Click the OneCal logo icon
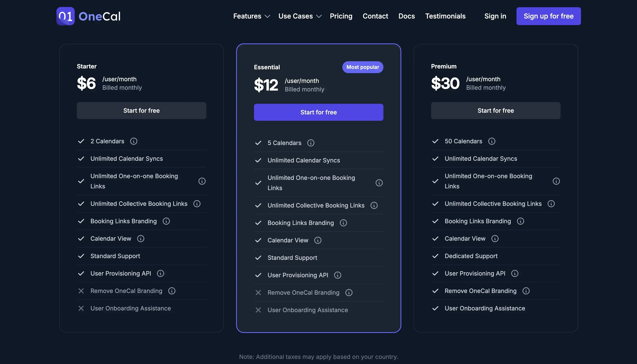Screen dimensions: 637x364 [65, 16]
